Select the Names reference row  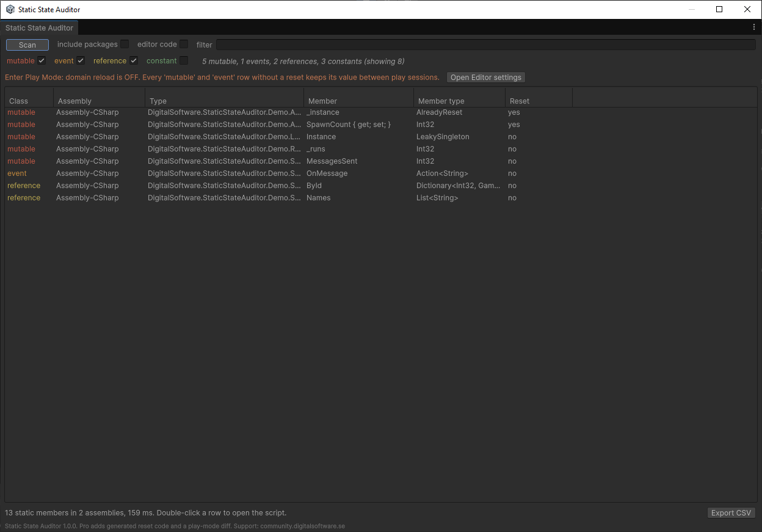pos(381,198)
